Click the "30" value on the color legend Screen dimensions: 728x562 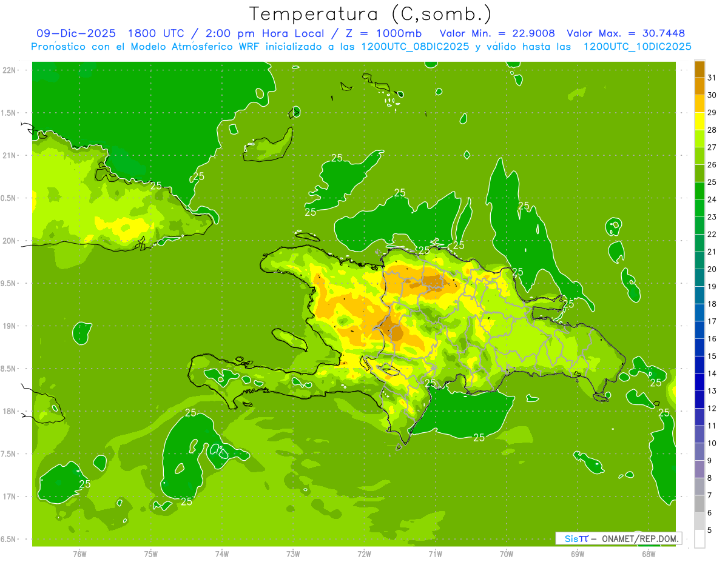712,95
